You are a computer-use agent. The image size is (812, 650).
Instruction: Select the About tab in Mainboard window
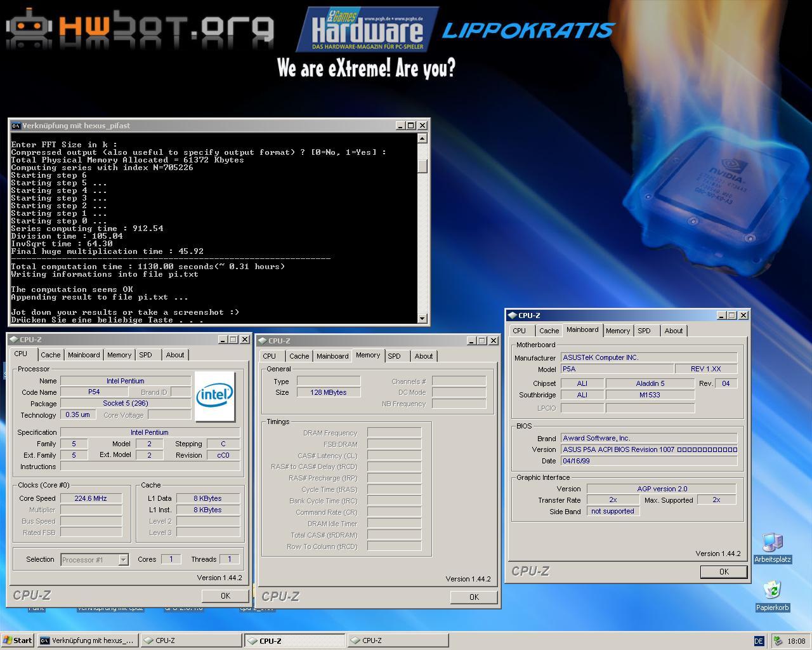pyautogui.click(x=674, y=331)
